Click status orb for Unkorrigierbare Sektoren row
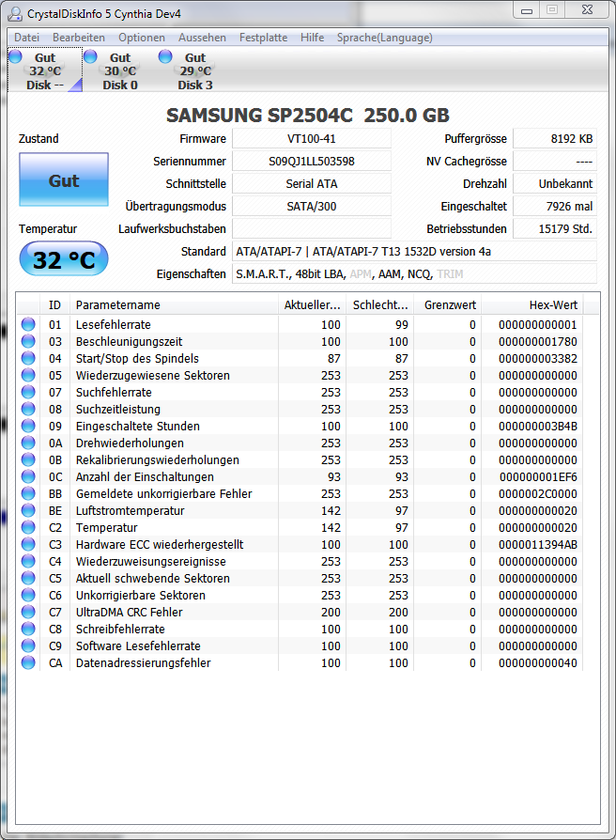The width and height of the screenshot is (616, 840). (28, 595)
